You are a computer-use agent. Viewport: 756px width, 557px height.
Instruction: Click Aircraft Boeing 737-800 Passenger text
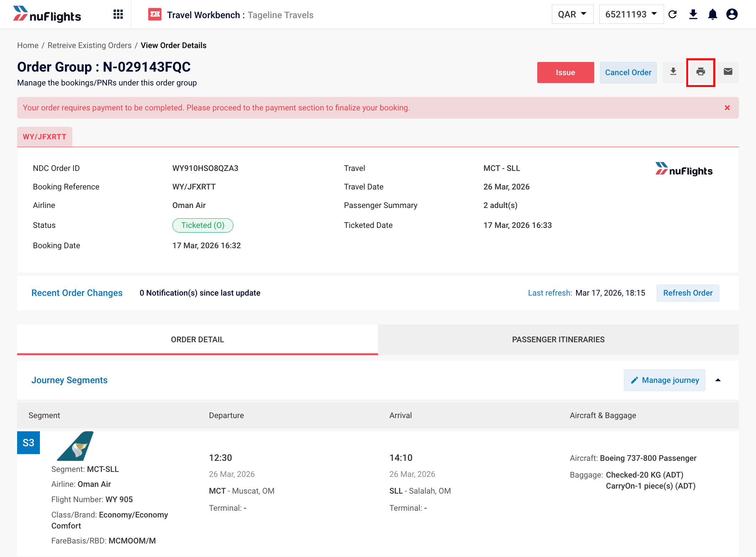633,458
